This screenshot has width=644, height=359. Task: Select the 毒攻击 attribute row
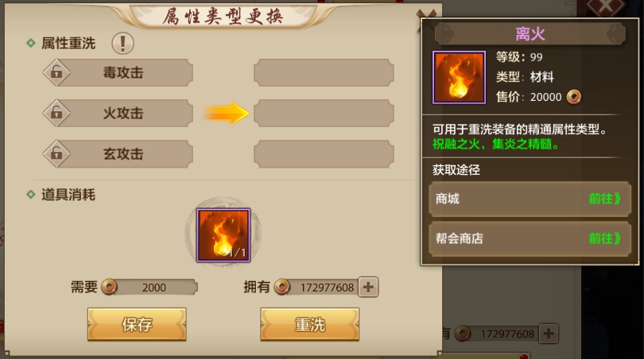(x=118, y=72)
